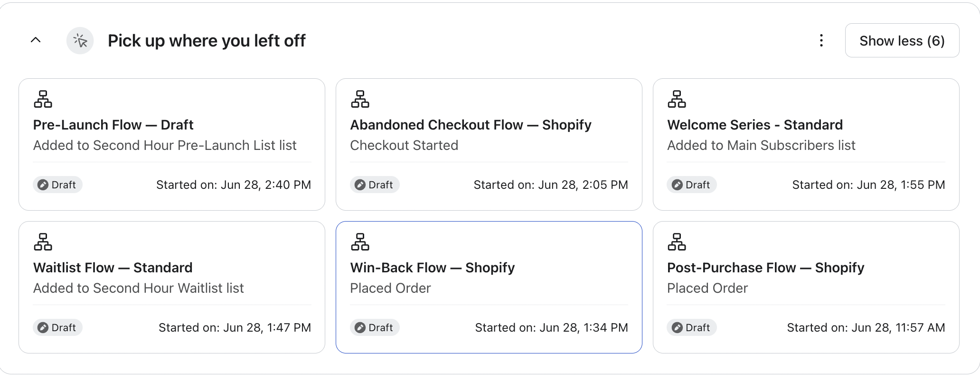Click Draft badge on Welcome Series card
The image size is (980, 390).
pyautogui.click(x=692, y=185)
